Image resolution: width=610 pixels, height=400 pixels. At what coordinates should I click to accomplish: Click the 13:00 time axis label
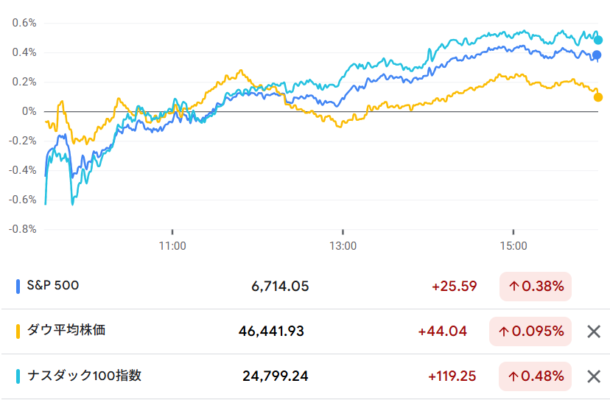(x=342, y=244)
